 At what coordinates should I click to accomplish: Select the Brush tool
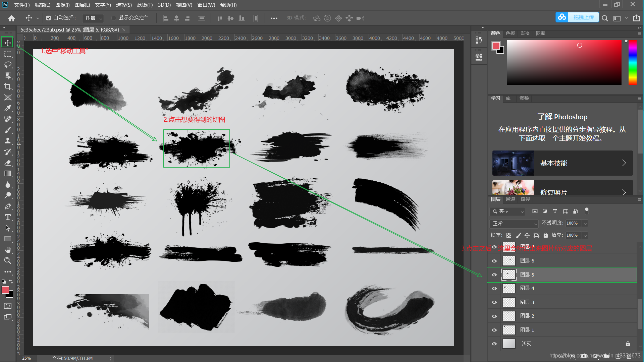click(8, 130)
